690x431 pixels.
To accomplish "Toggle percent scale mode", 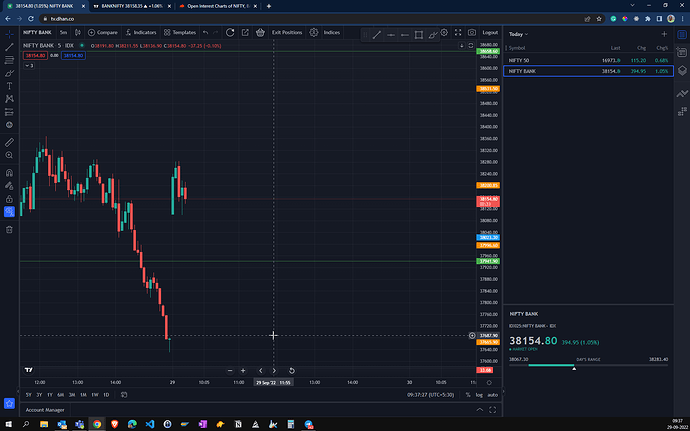I will pyautogui.click(x=468, y=395).
